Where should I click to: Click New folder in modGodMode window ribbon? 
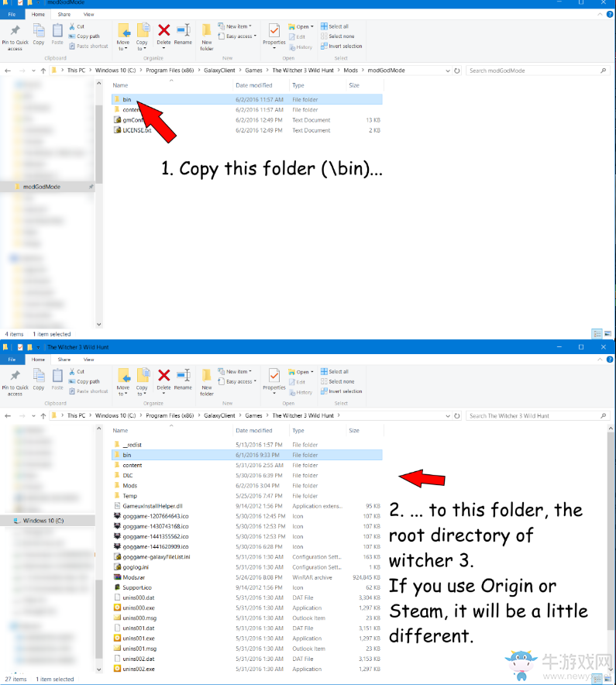click(x=207, y=37)
